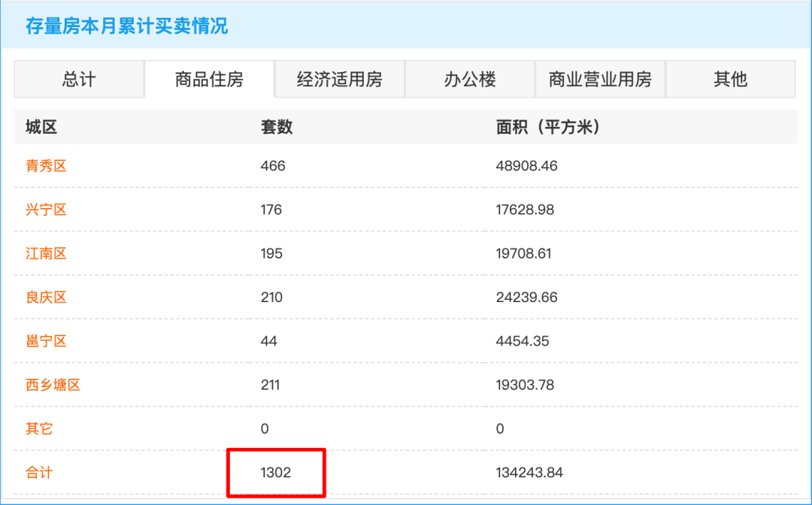The width and height of the screenshot is (812, 505).
Task: Click the 面积（平方米） column header
Action: (548, 127)
